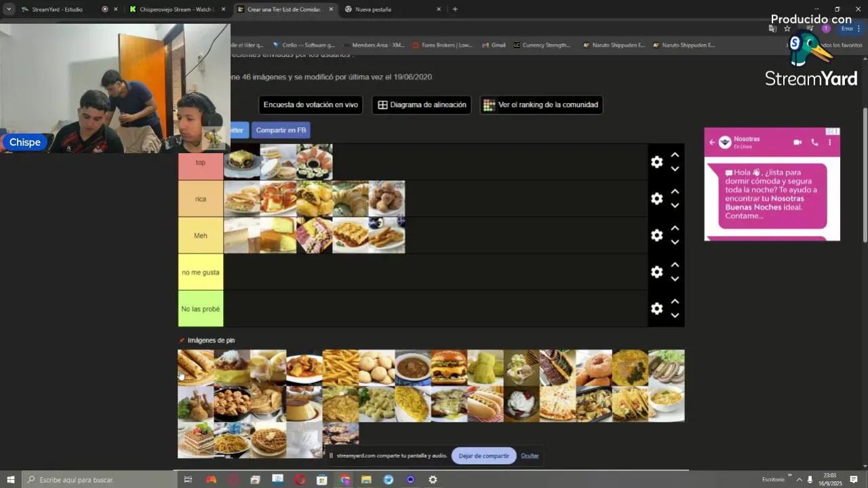Open a new browser tab with plus
Viewport: 868px width, 488px height.
455,9
